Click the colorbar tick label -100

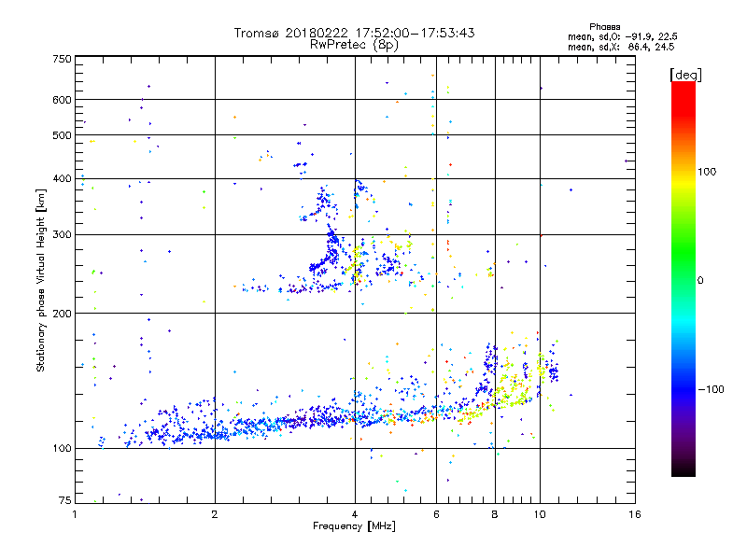click(711, 389)
